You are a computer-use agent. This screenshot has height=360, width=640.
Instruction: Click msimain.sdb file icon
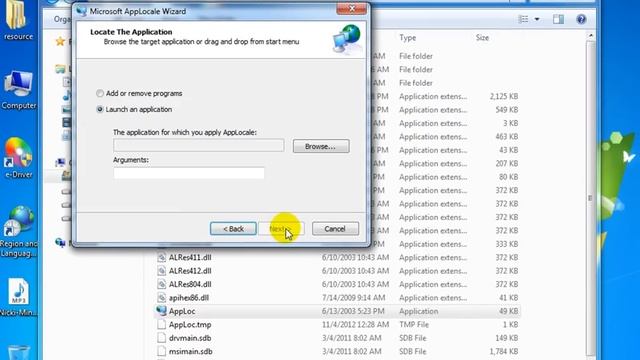point(162,351)
